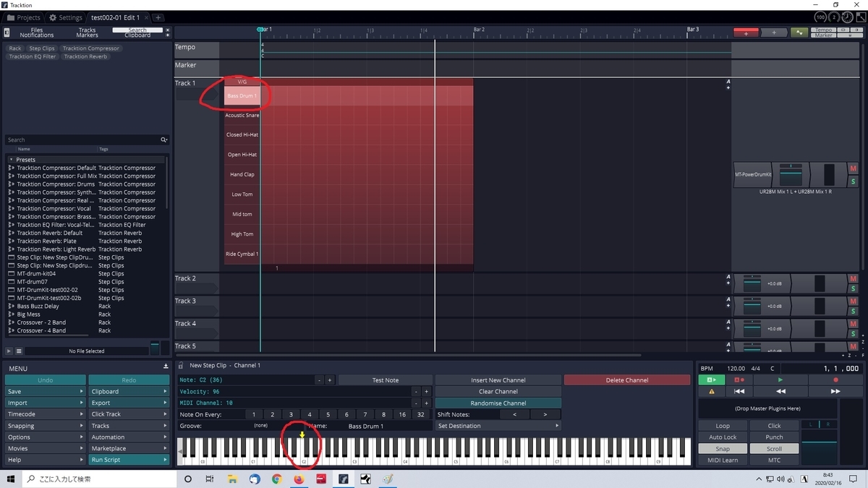Open the Files browser tab
868x488 pixels.
(x=37, y=30)
